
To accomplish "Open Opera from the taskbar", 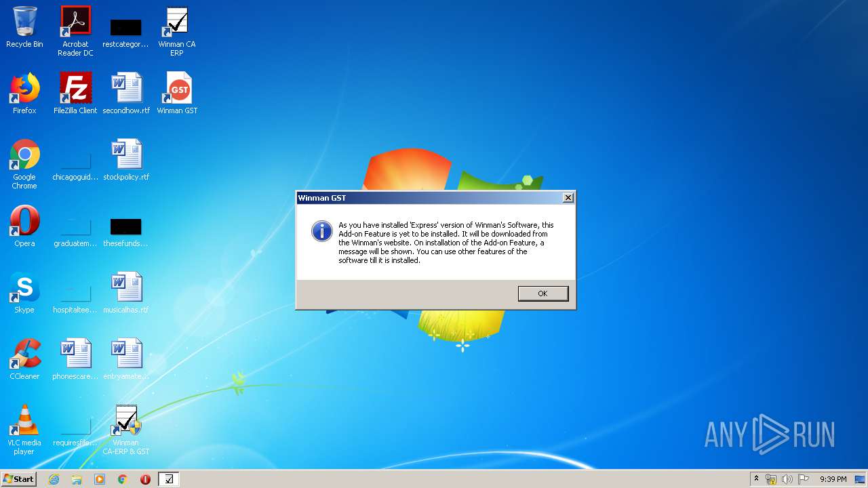I will [x=145, y=479].
